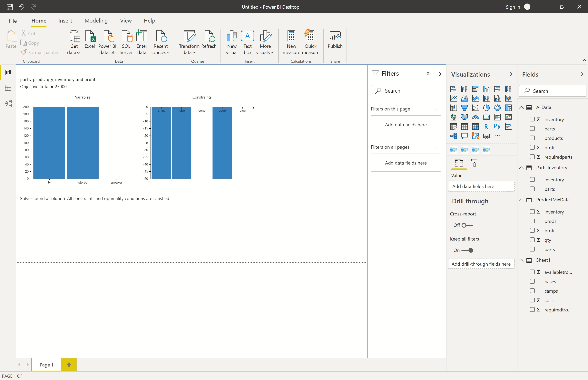The image size is (588, 380).
Task: Switch to the Insert tab
Action: click(65, 21)
